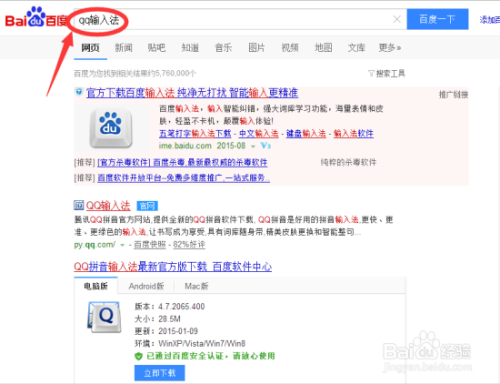Screen dimensions: 500x384
Task: Open 搜索工具 filter options
Action: [x=387, y=73]
